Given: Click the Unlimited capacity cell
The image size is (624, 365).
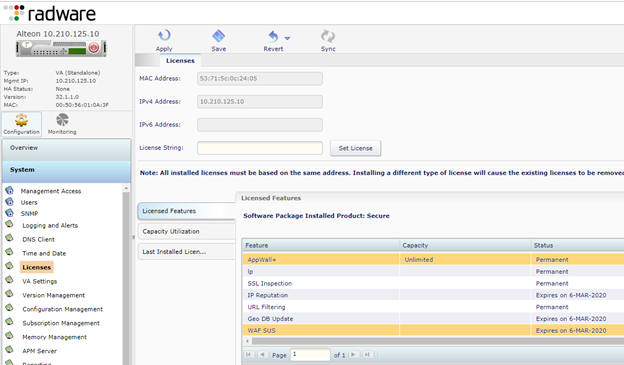Looking at the screenshot, I should [465, 260].
